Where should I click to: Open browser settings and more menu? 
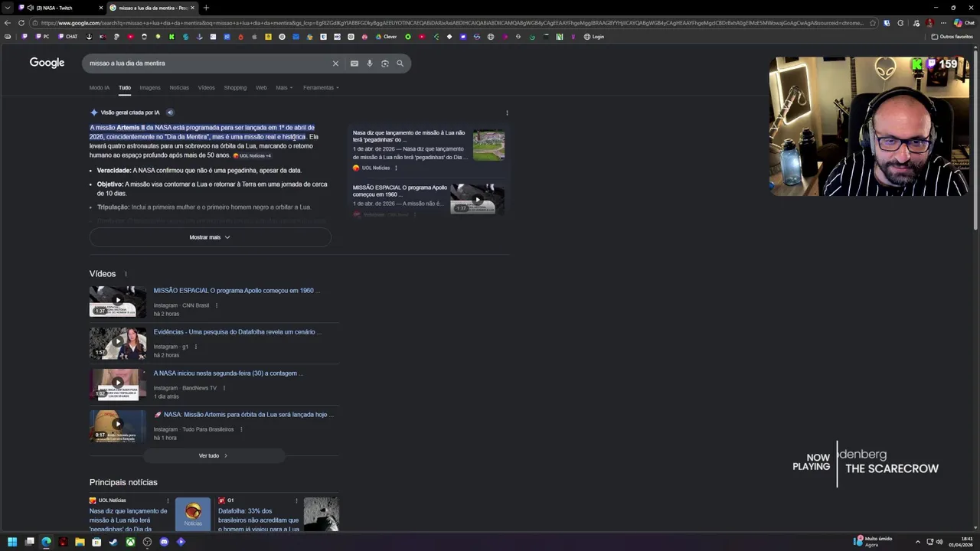coord(943,23)
